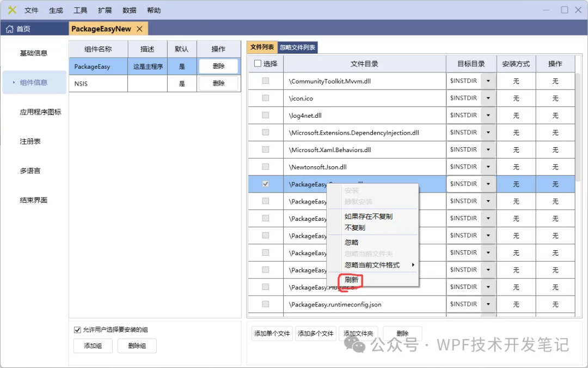Check the icon.ico row checkbox
Screen dimensions: 588x368
click(x=266, y=98)
